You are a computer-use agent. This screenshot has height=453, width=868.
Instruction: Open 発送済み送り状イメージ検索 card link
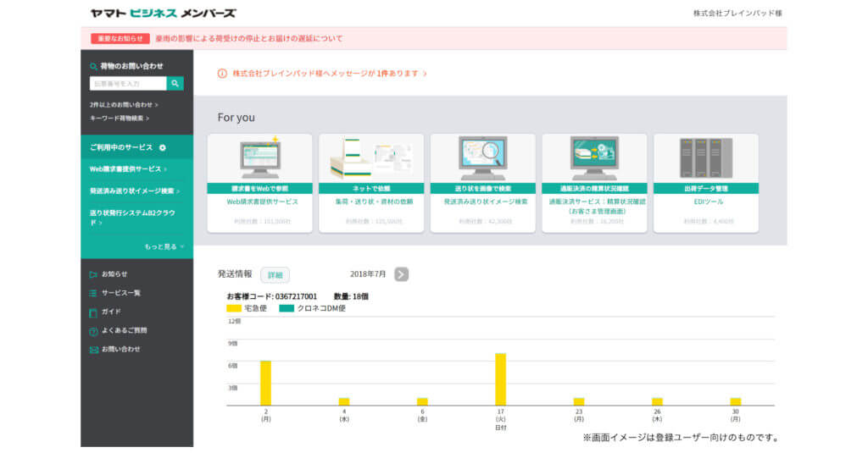click(486, 202)
